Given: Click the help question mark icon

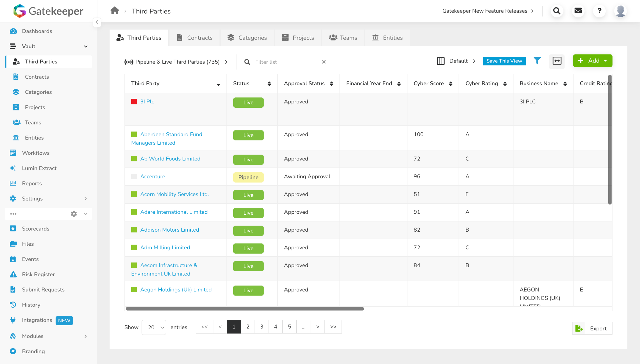Looking at the screenshot, I should click(599, 11).
